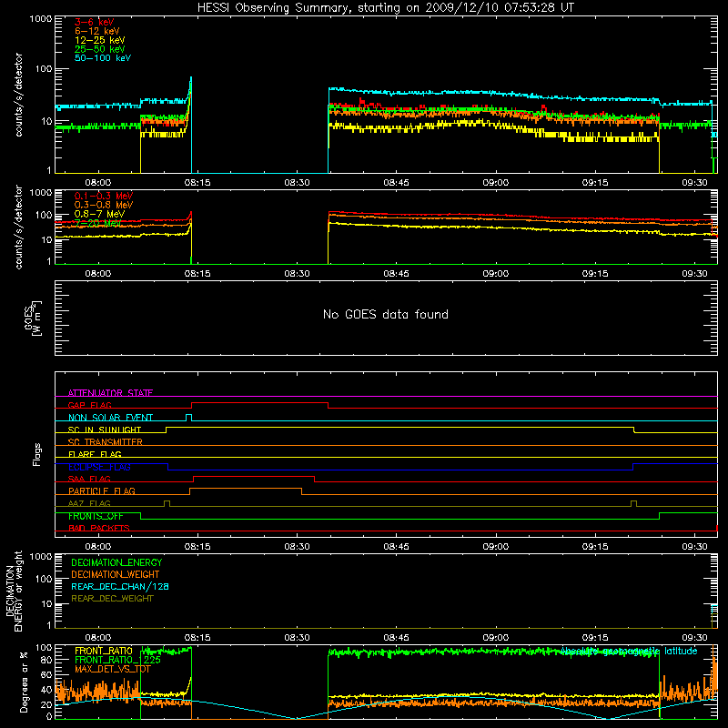Image resolution: width=728 pixels, height=728 pixels.
Task: Click the REAR_DEC_WEIGHT legend label
Action: [112, 599]
